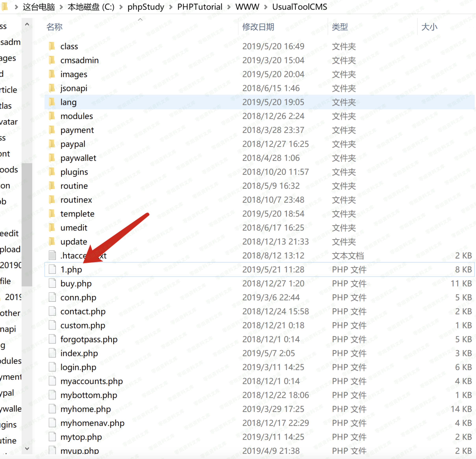Click the .htaccess text document icon
Viewport: 476px width, 459px height.
pyautogui.click(x=52, y=255)
